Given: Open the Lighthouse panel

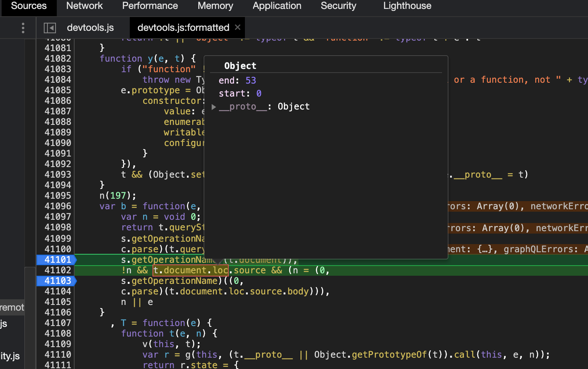Looking at the screenshot, I should point(407,6).
